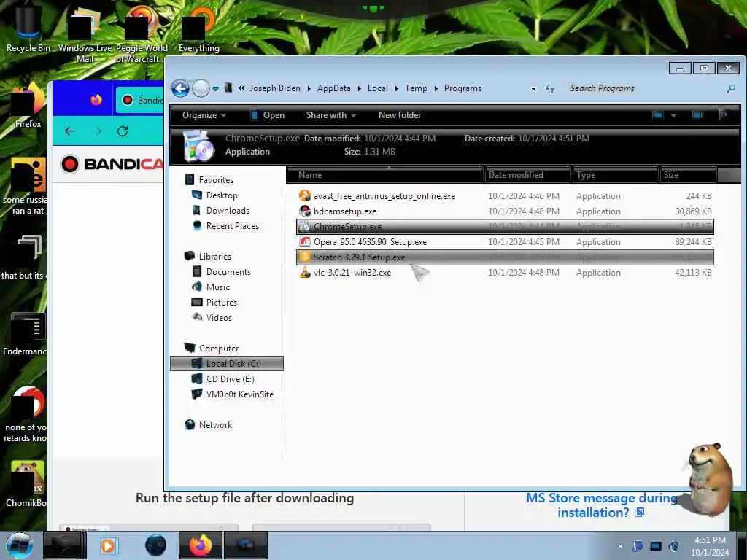Image resolution: width=747 pixels, height=560 pixels.
Task: Click Local breadcrumb segment in address bar
Action: [x=377, y=88]
